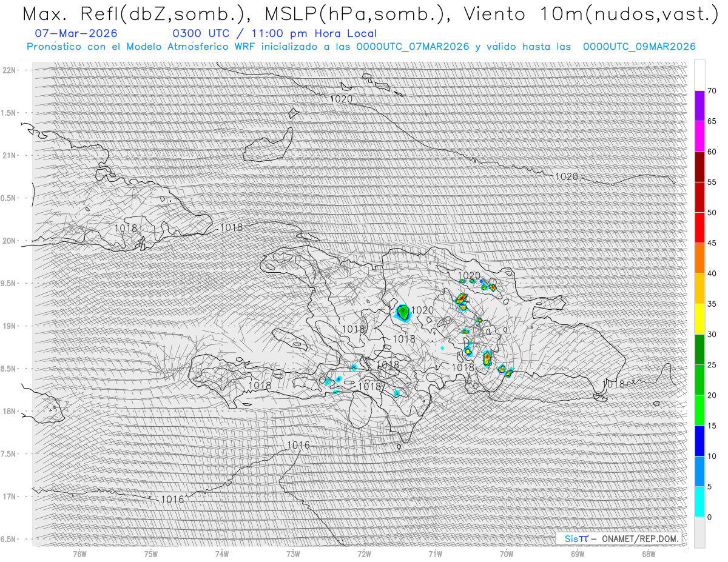Image resolution: width=728 pixels, height=562 pixels.
Task: Click the purple 65-70 dBZ legend swatch
Action: (699, 106)
